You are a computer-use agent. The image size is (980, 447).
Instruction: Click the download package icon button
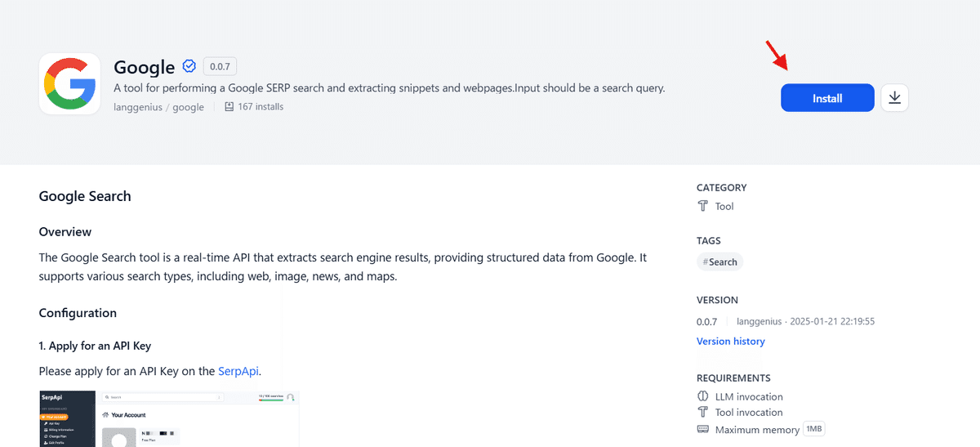point(894,98)
